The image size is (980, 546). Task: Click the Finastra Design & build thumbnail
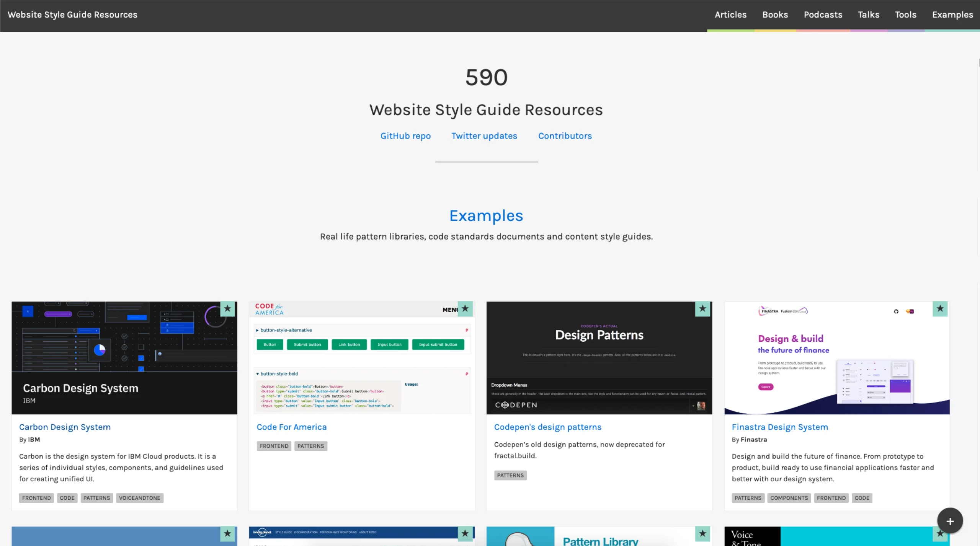point(837,358)
